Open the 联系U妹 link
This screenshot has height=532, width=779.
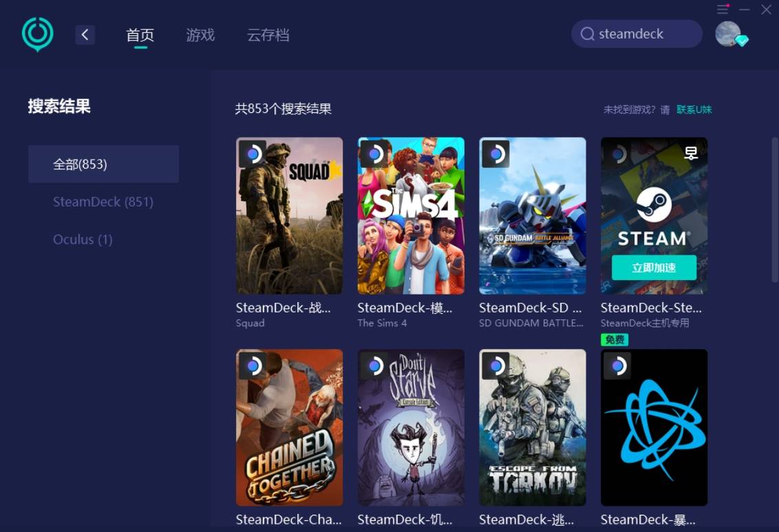[695, 109]
